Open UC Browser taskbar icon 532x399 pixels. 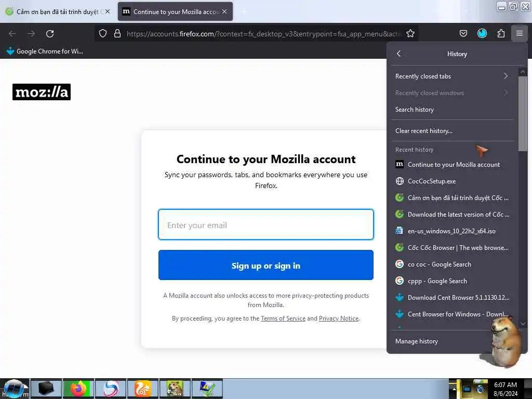[143, 389]
